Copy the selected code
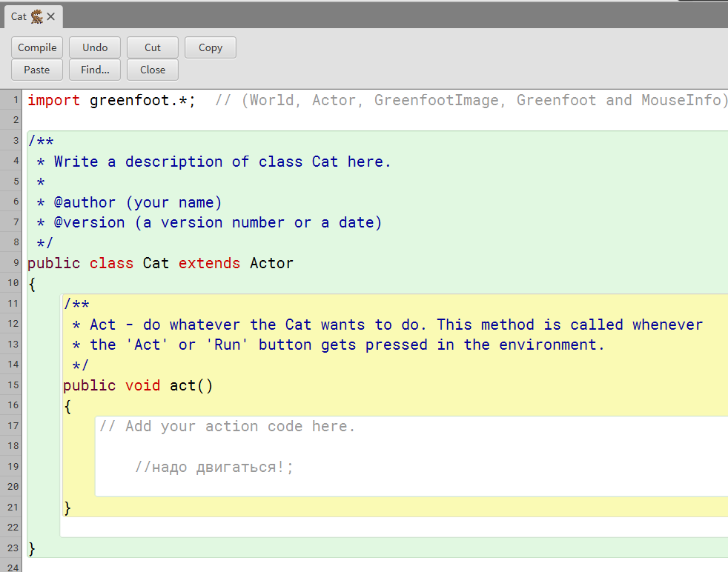The image size is (728, 572). click(x=211, y=47)
